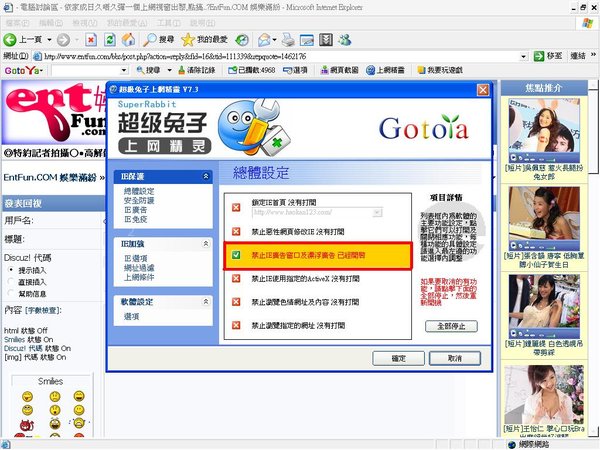
Task: Click the GotoYa toolbar search magnifier button
Action: pos(149,70)
